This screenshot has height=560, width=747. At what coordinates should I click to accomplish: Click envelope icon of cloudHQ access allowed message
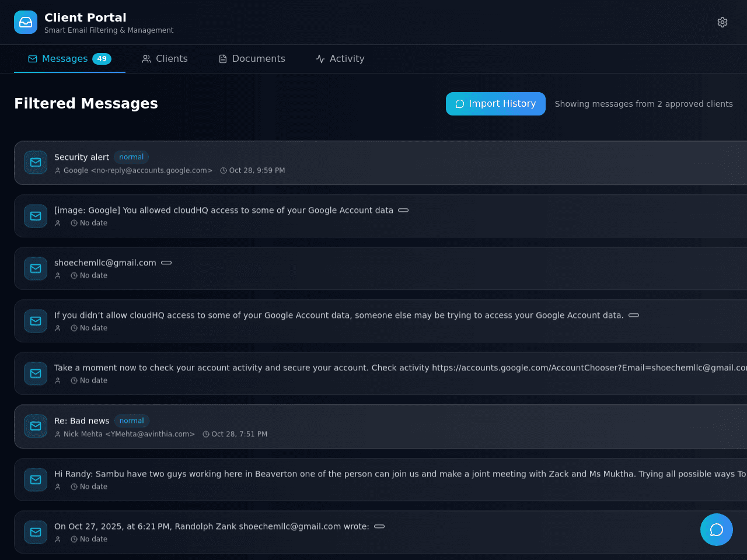click(x=36, y=216)
